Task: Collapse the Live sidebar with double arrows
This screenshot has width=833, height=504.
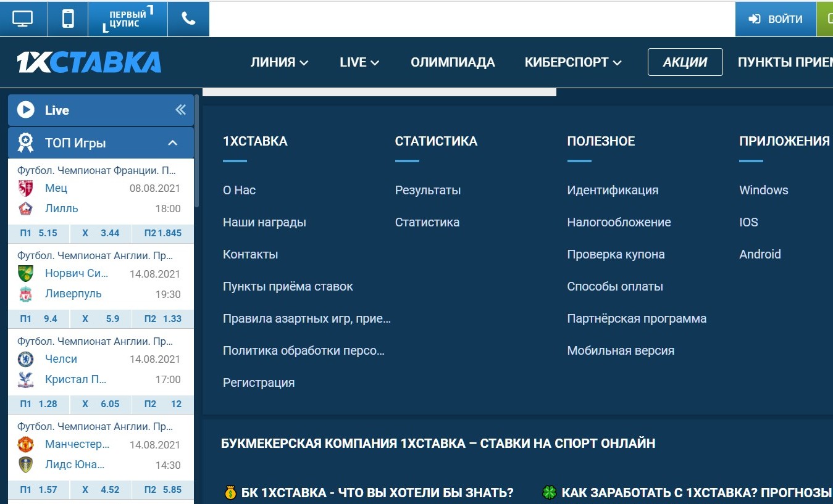Action: point(180,110)
